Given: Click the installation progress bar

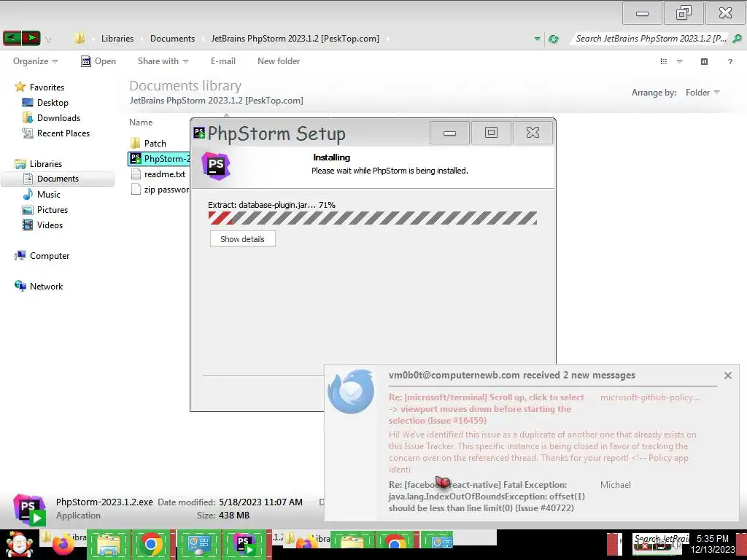Looking at the screenshot, I should coord(373,217).
